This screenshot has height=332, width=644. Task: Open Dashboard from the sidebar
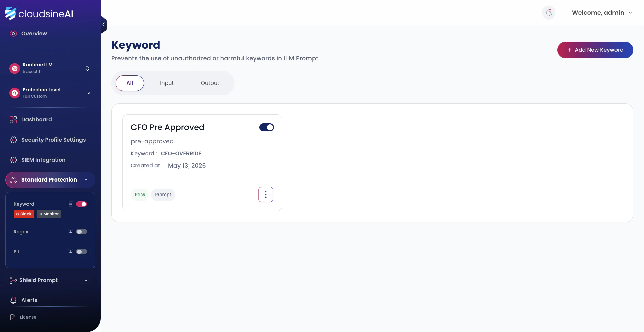pyautogui.click(x=37, y=120)
